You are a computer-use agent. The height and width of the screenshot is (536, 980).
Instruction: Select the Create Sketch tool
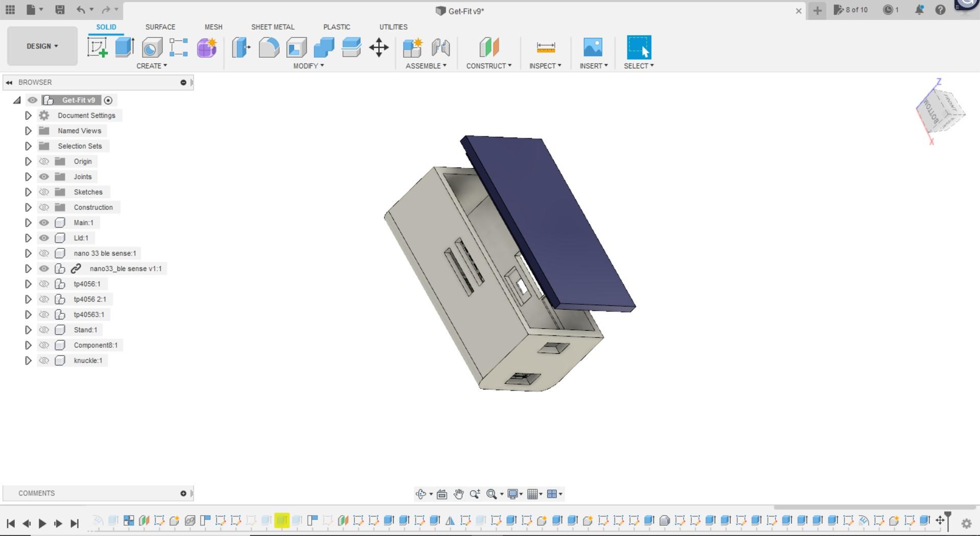[97, 47]
